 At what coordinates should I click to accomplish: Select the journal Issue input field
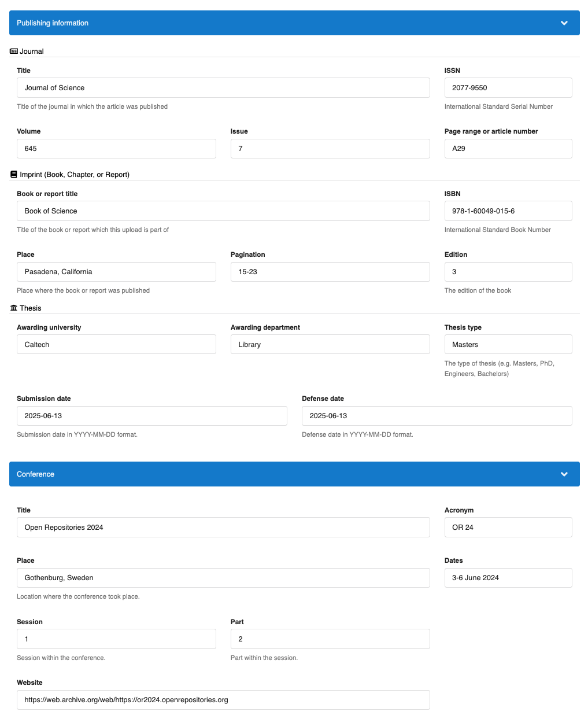click(330, 149)
